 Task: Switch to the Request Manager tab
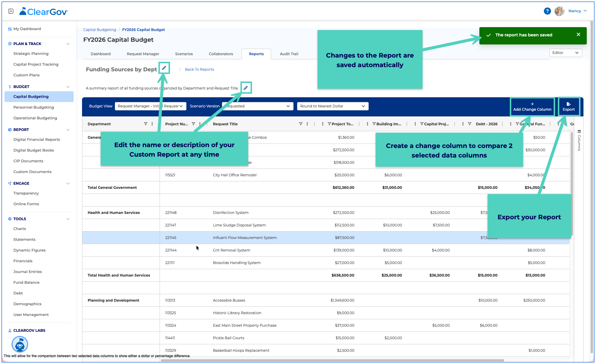[143, 54]
